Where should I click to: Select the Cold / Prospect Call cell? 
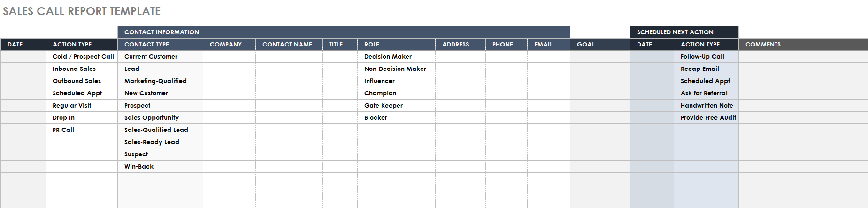tap(82, 56)
